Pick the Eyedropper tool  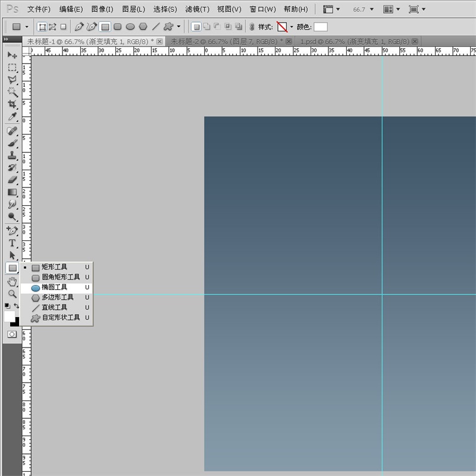pyautogui.click(x=12, y=117)
